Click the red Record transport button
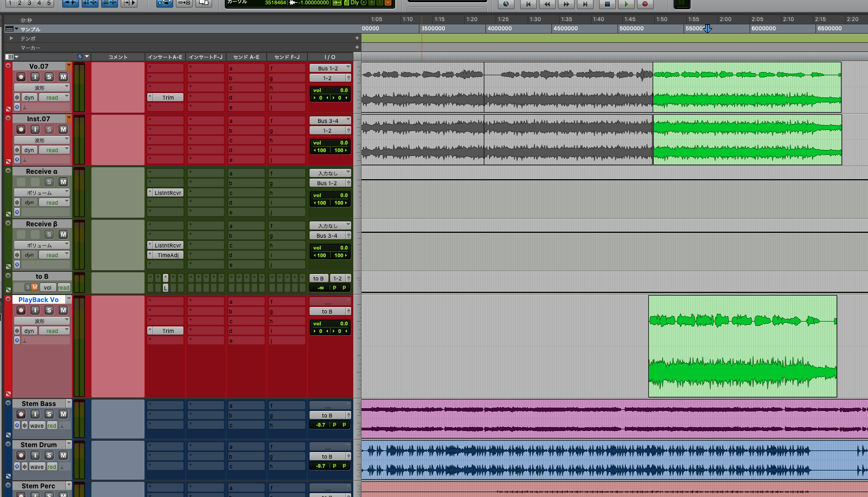The height and width of the screenshot is (497, 868). coord(645,4)
